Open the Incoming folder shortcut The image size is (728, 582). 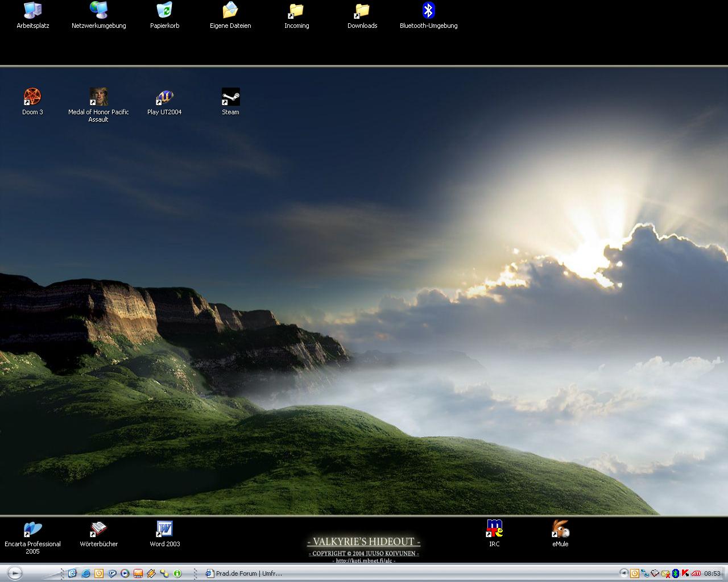coord(296,11)
